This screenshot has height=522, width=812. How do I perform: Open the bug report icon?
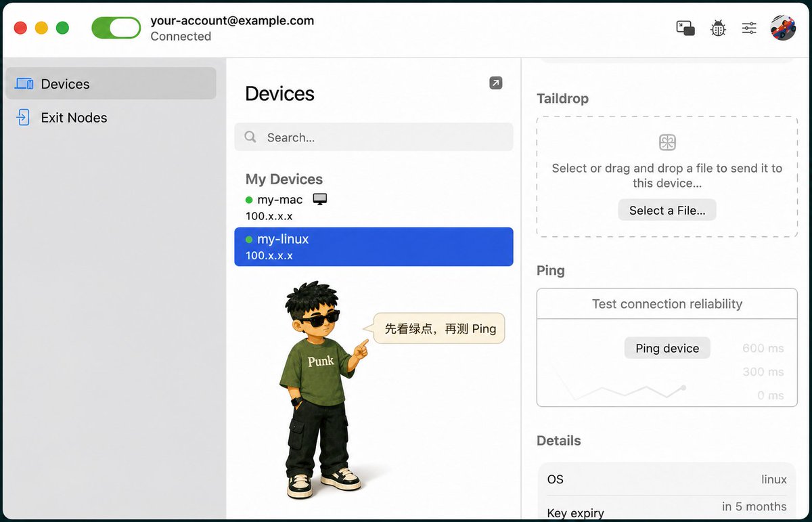point(718,28)
